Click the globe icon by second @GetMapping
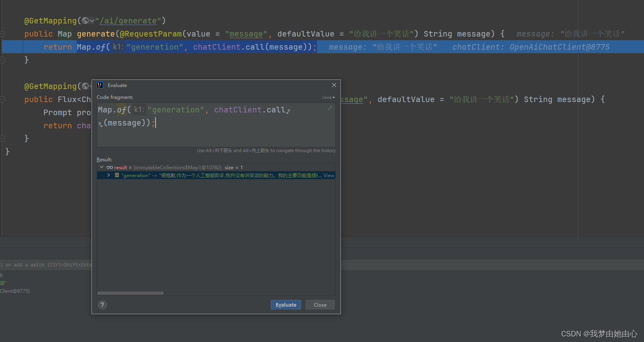The height and width of the screenshot is (342, 644). [x=86, y=86]
